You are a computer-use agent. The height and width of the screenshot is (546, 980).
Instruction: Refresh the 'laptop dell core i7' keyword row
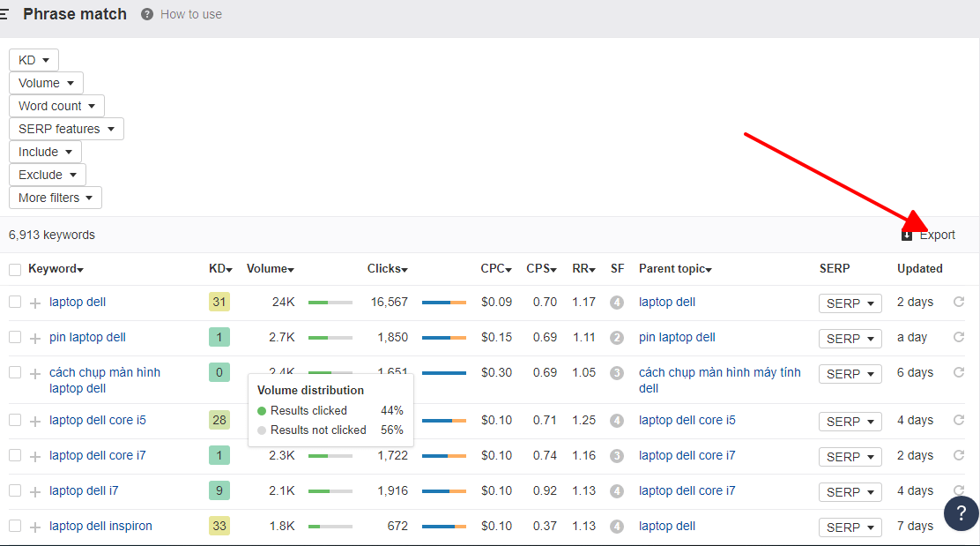coord(959,455)
